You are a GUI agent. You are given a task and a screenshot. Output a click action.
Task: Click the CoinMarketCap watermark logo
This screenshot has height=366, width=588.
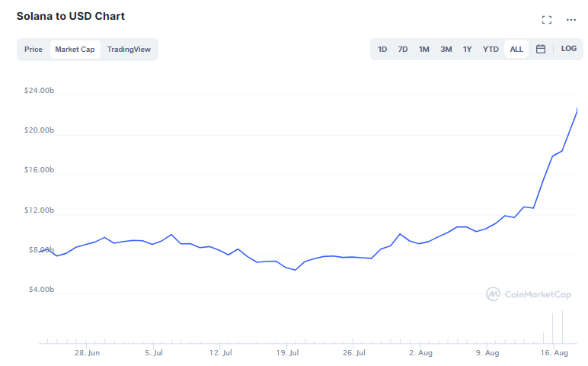[x=529, y=294]
